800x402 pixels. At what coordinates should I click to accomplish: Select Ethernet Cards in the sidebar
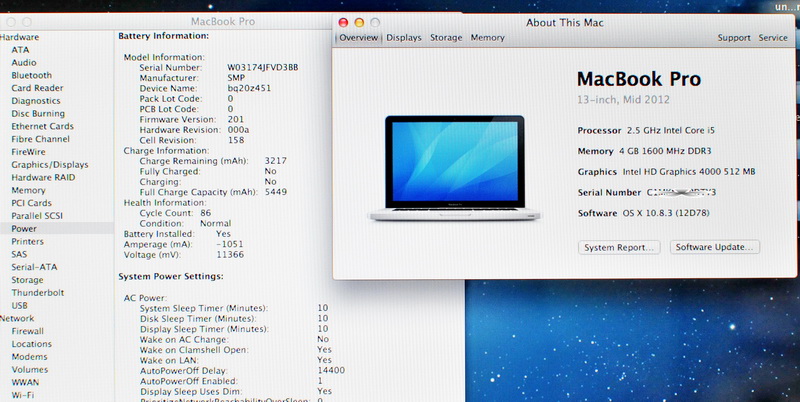click(x=42, y=126)
